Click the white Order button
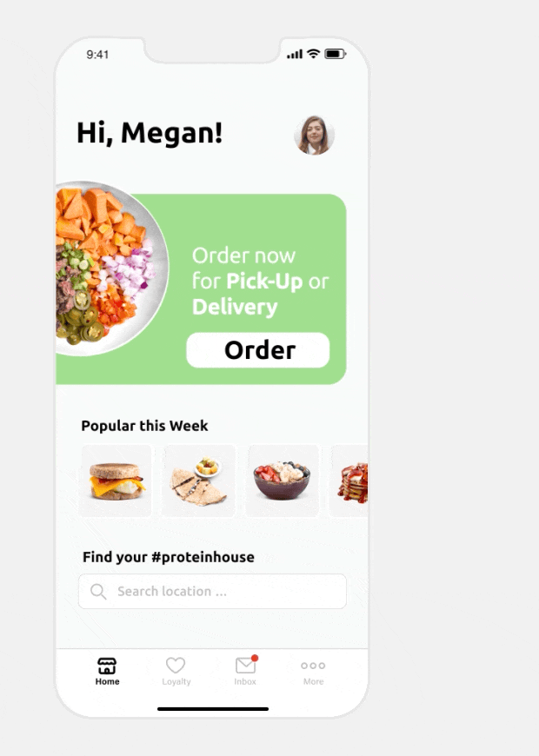Image resolution: width=539 pixels, height=756 pixels. (258, 350)
